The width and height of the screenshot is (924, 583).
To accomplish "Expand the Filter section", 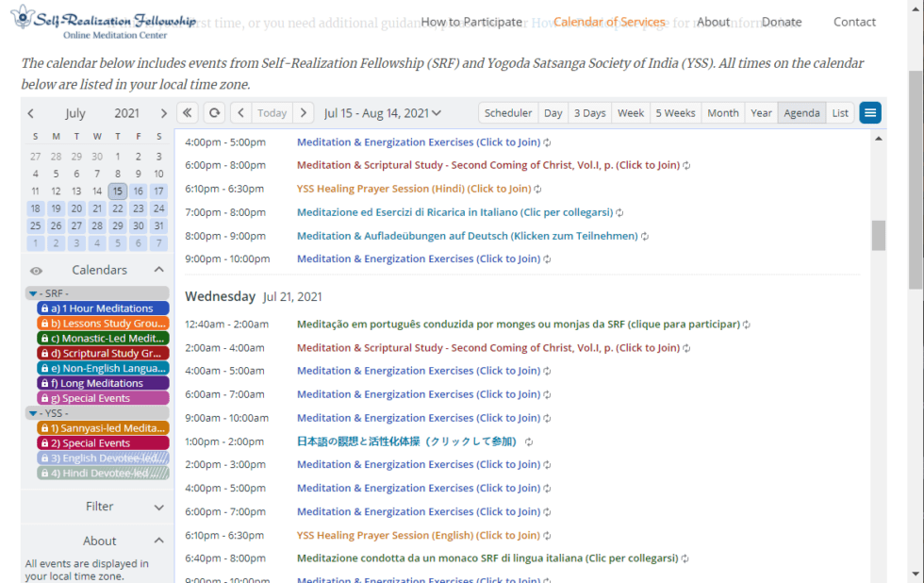I will coord(99,507).
